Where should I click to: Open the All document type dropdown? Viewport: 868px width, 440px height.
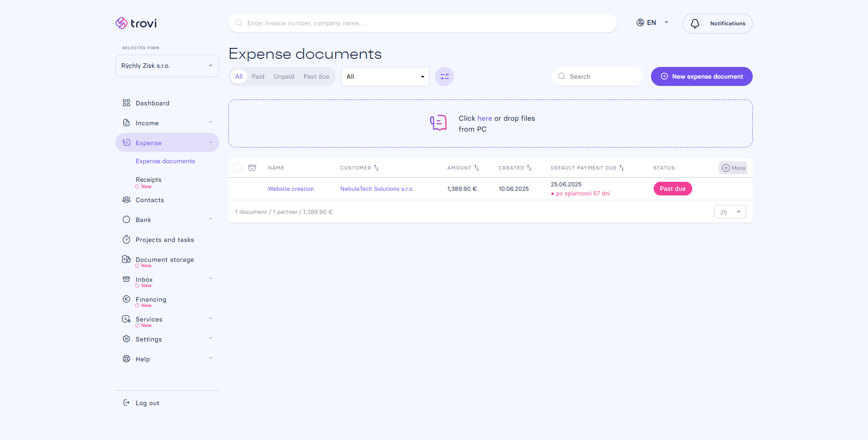385,76
